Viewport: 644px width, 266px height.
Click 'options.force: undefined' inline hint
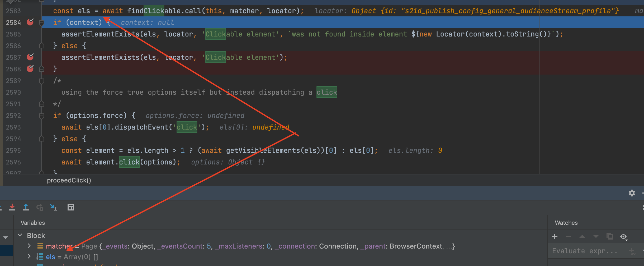click(195, 116)
